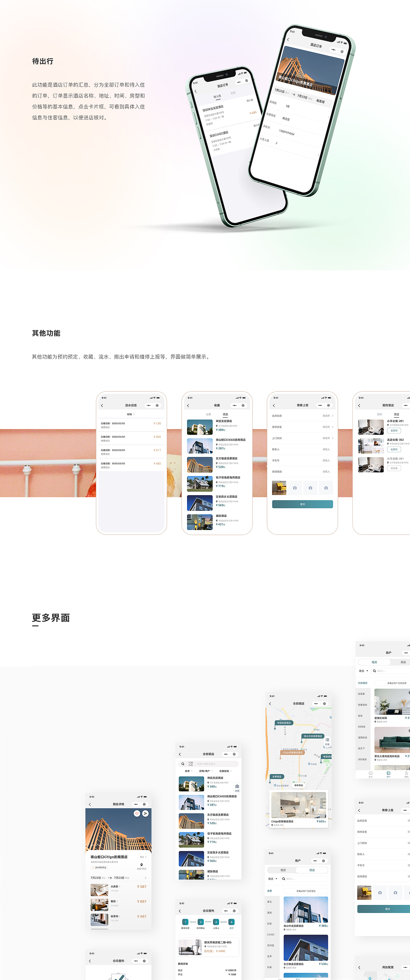Tap first camera upload icon beside yellow chair photo
410x980 pixels.
coord(295,488)
